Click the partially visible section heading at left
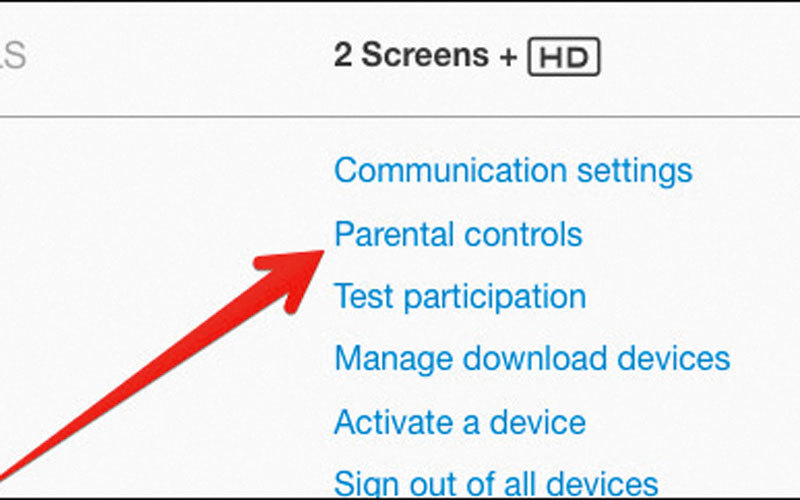800x500 pixels. coord(12,56)
